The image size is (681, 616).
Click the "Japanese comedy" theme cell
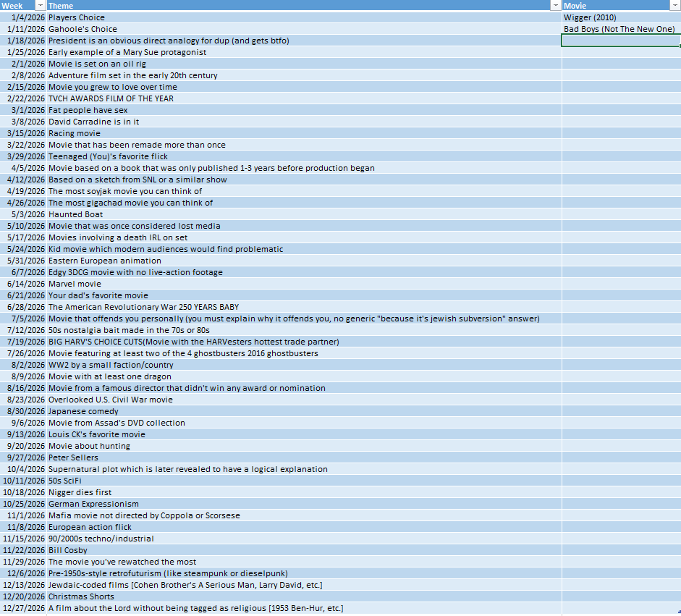click(83, 411)
